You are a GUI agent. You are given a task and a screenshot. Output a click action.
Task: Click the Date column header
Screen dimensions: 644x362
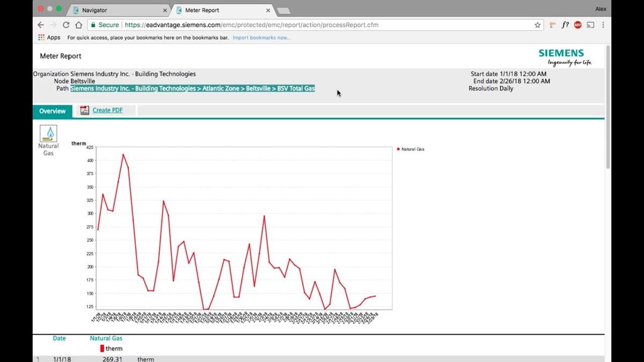[59, 338]
